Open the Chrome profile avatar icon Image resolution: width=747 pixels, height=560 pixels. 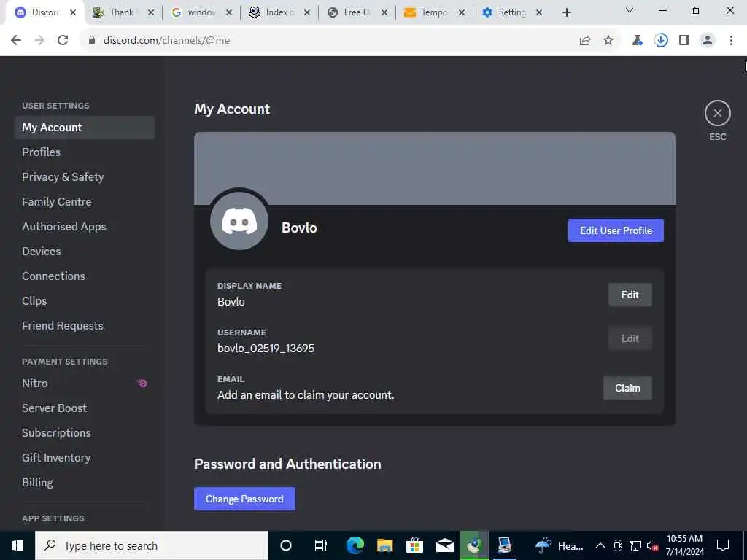pyautogui.click(x=708, y=41)
